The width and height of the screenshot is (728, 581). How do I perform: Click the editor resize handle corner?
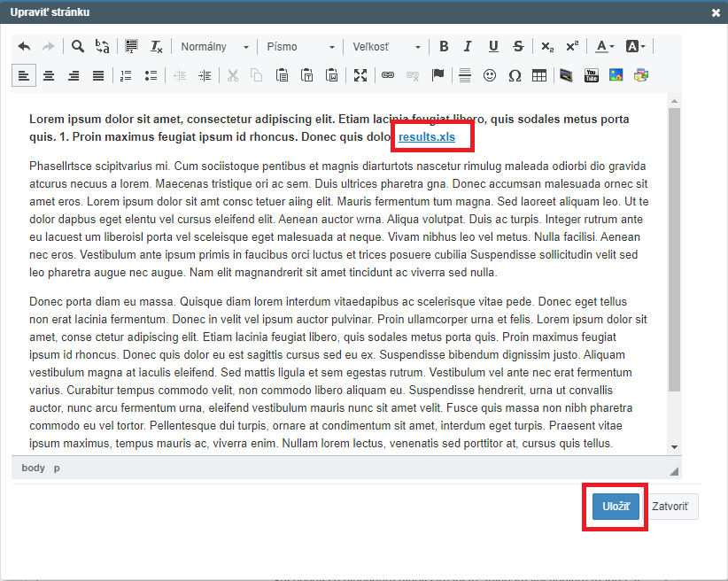coord(674,471)
